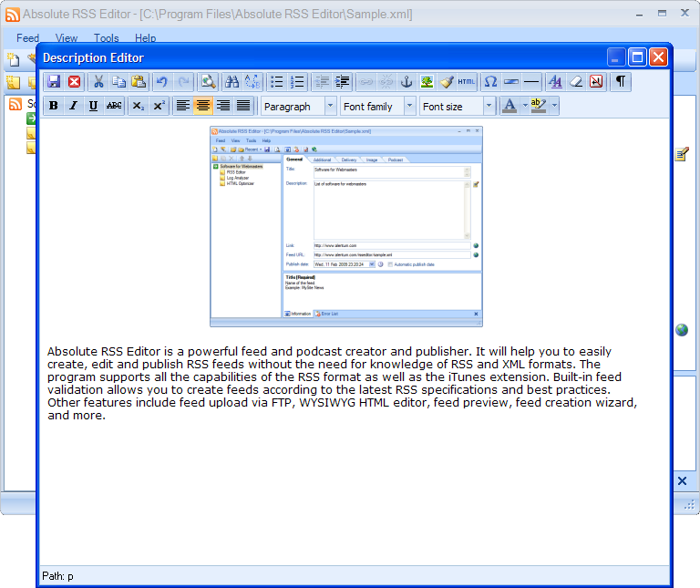700x588 pixels.
Task: Insert an image with tree picture icon
Action: click(x=427, y=82)
